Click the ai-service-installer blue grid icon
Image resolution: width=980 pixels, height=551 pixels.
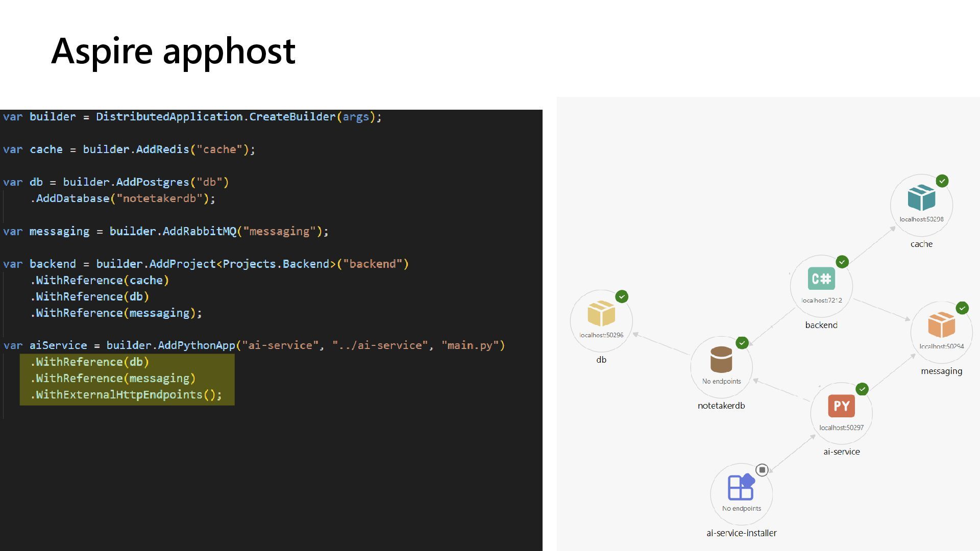(x=741, y=487)
